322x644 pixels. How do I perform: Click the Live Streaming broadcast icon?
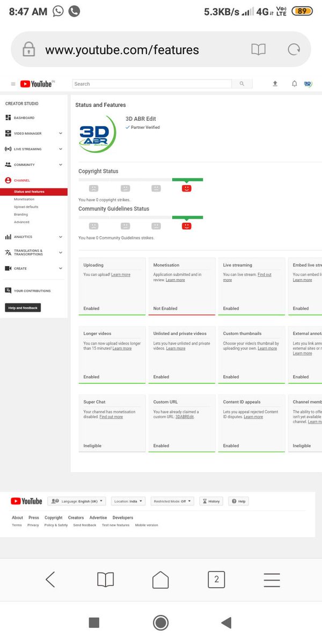(8, 149)
